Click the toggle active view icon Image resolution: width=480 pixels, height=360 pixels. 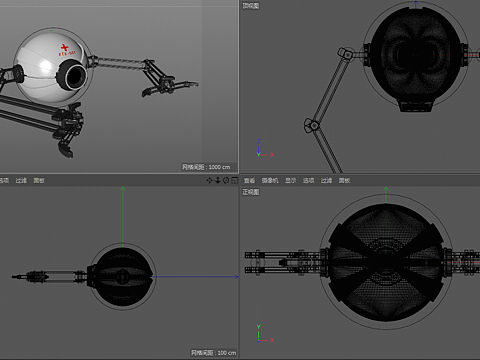click(235, 180)
